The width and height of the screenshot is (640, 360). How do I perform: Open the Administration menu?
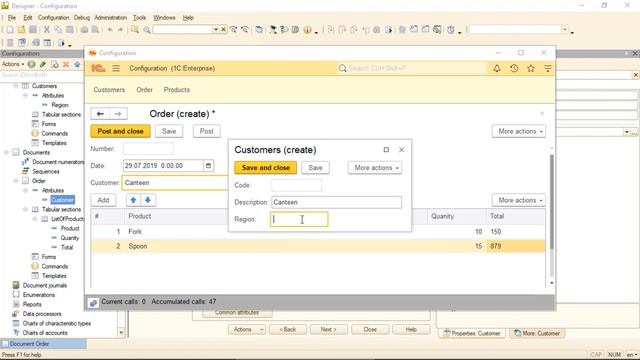111,18
